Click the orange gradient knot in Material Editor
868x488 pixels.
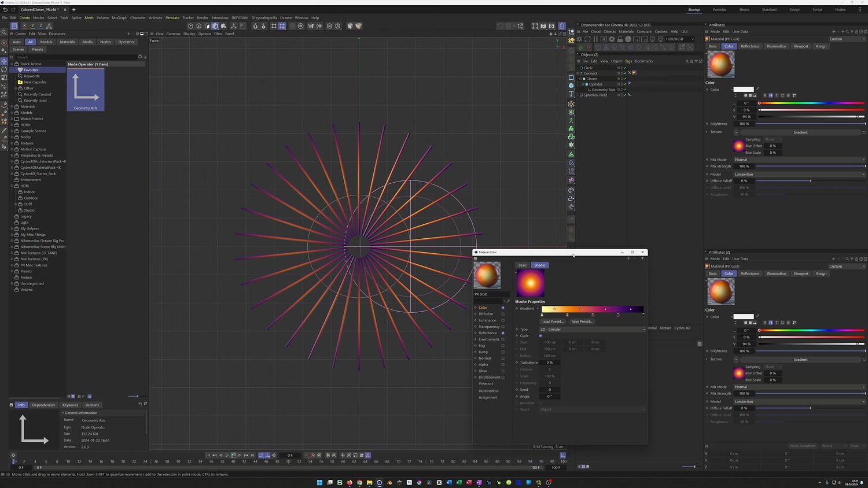coord(567,315)
